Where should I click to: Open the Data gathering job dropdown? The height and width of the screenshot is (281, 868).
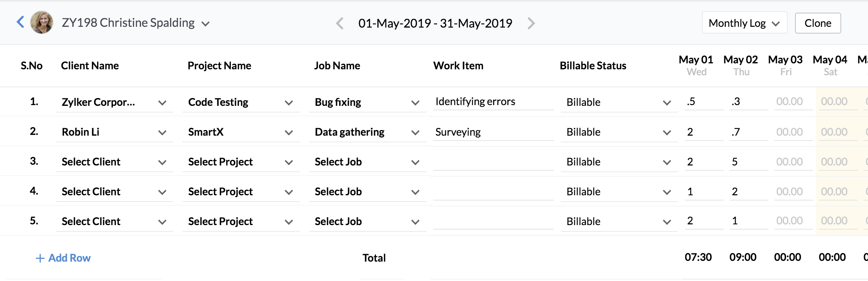(367, 132)
